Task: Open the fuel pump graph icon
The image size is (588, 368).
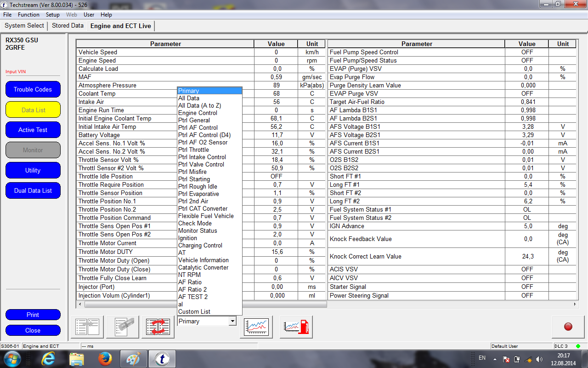Action: point(296,327)
